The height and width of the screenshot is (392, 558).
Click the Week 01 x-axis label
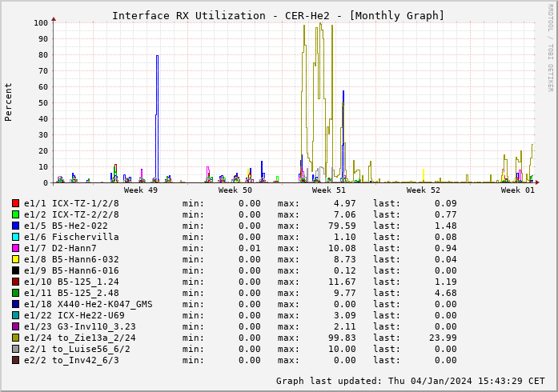click(x=518, y=190)
